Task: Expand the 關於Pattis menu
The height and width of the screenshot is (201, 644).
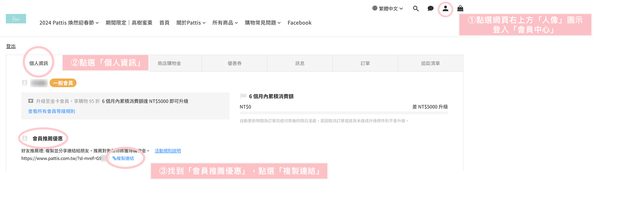Action: tap(191, 23)
